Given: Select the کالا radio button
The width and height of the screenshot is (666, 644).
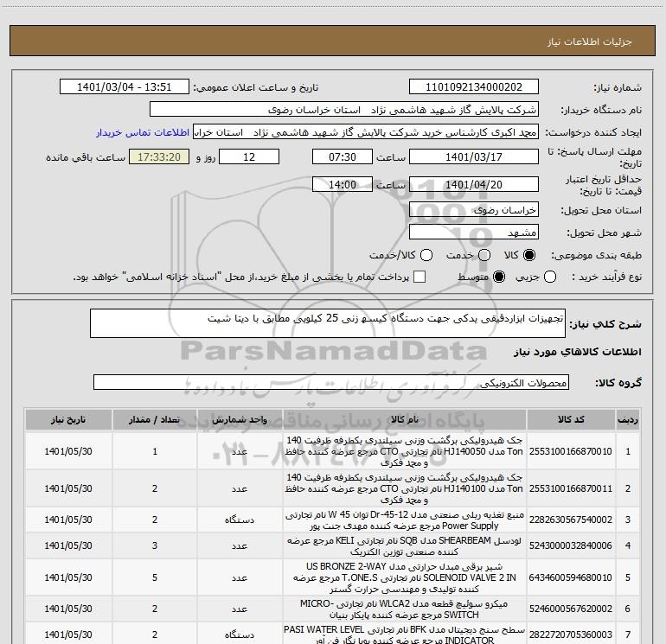Looking at the screenshot, I should tap(530, 256).
